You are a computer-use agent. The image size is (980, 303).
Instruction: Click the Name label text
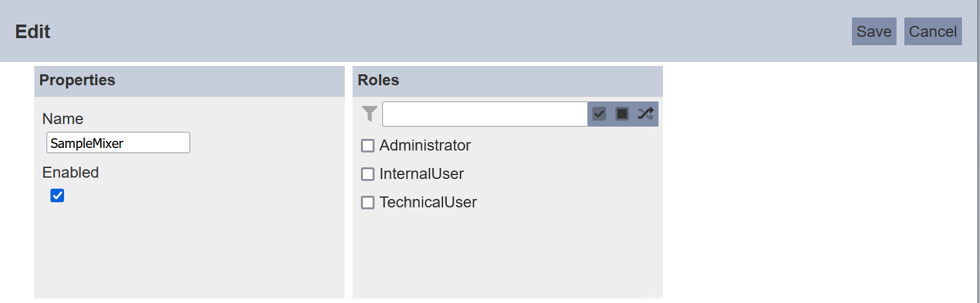pos(63,119)
